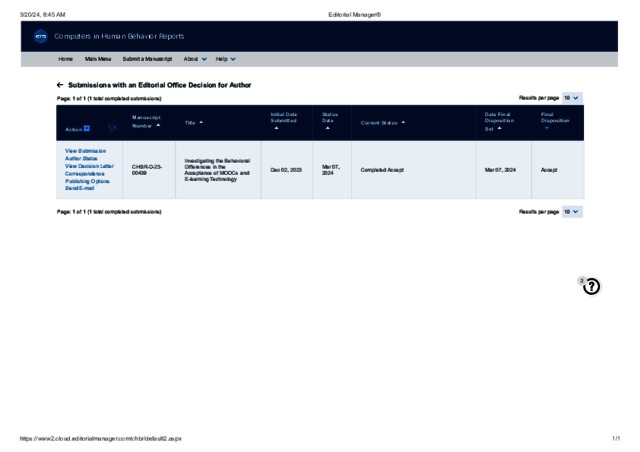
Task: Open Main Menu navigation item
Action: [x=98, y=59]
